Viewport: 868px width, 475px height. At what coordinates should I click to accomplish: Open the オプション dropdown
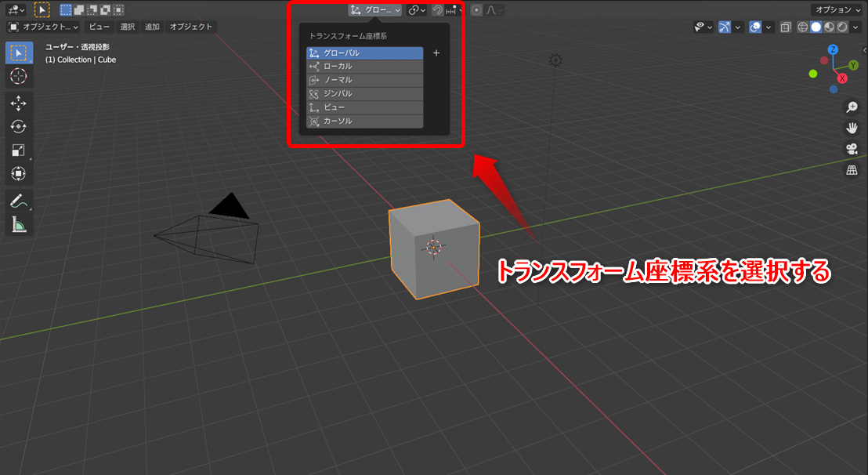(838, 9)
